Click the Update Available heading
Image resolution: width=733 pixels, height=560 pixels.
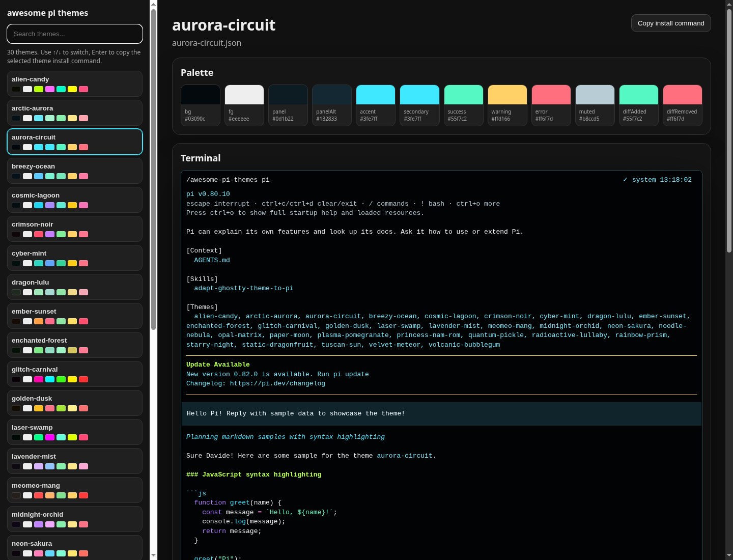(218, 365)
